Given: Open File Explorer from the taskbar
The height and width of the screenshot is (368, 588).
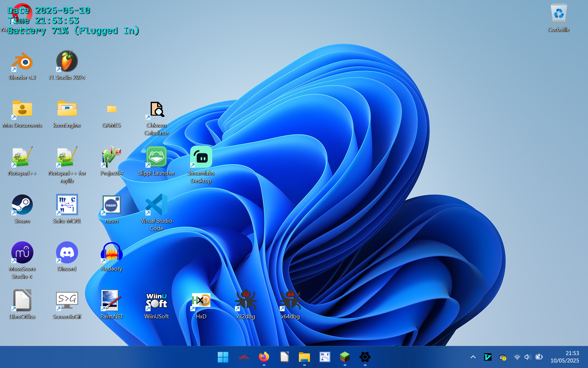Looking at the screenshot, I should (304, 357).
